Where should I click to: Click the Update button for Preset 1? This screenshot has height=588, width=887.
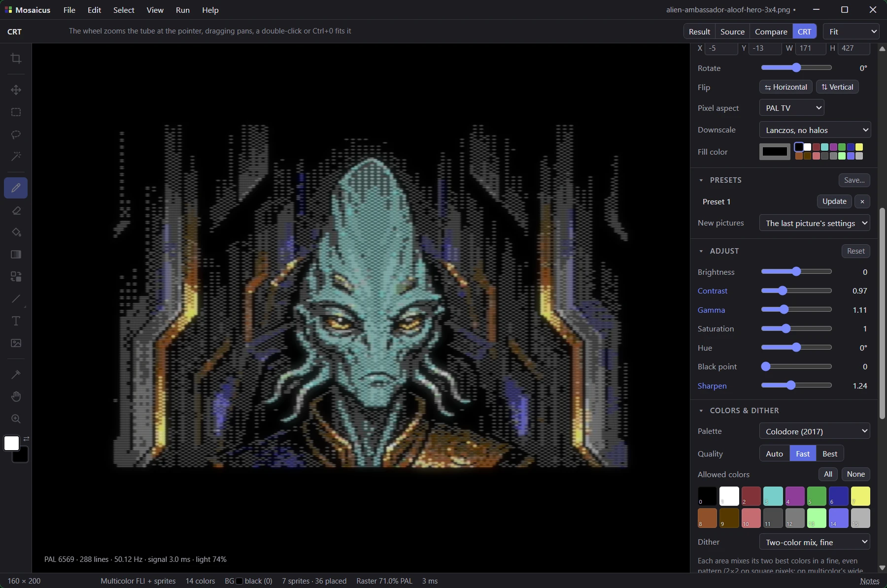click(x=834, y=201)
